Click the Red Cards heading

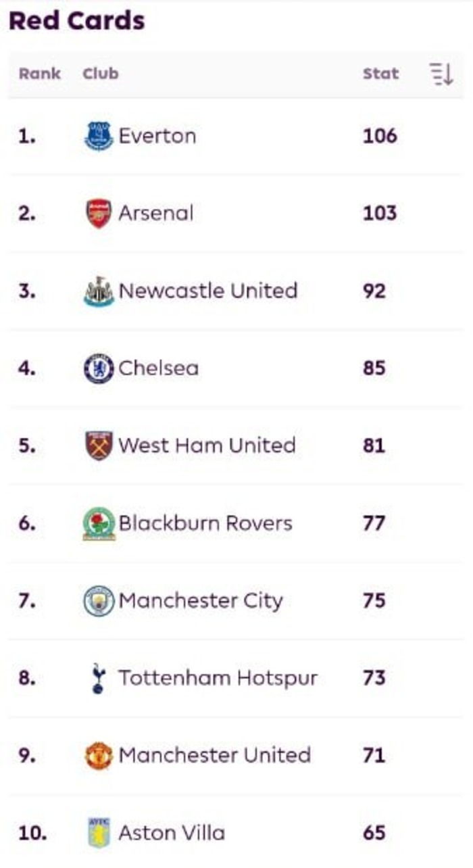[x=76, y=21]
